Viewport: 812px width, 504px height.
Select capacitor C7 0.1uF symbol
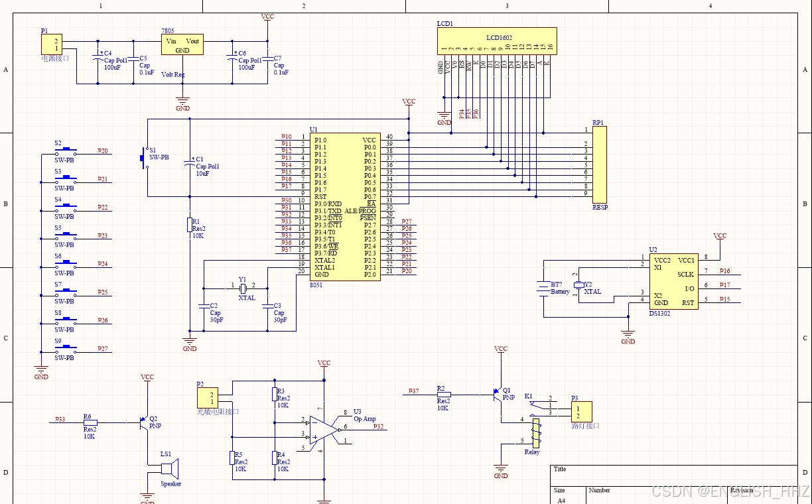[267, 60]
